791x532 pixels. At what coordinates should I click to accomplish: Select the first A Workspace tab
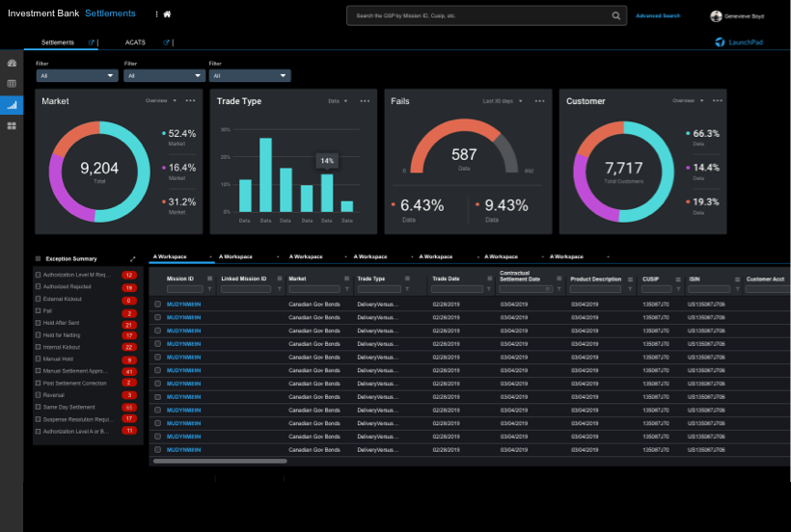(x=169, y=257)
